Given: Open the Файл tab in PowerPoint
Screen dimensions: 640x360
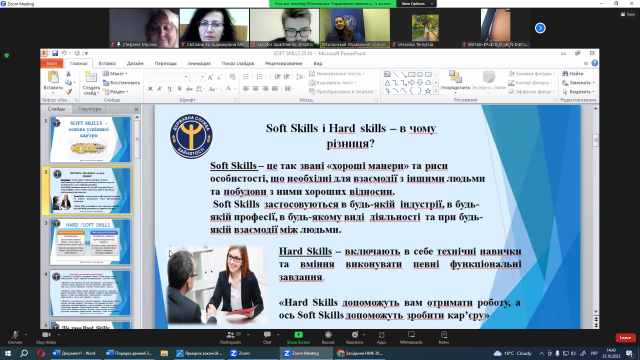Looking at the screenshot, I should coord(52,63).
